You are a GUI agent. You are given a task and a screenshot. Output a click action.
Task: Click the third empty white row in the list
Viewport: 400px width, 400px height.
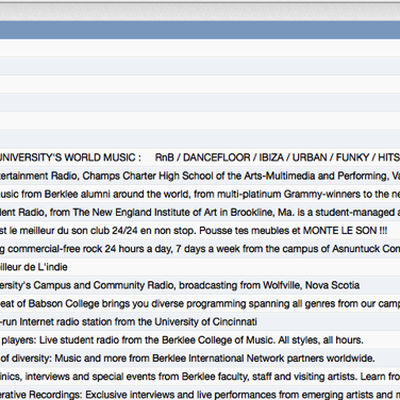pyautogui.click(x=200, y=121)
